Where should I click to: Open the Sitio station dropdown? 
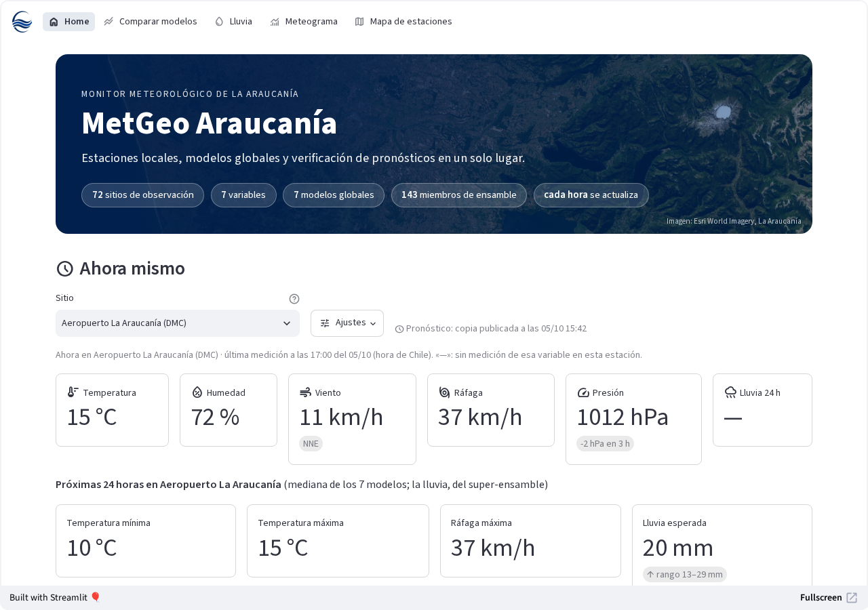[x=178, y=323]
